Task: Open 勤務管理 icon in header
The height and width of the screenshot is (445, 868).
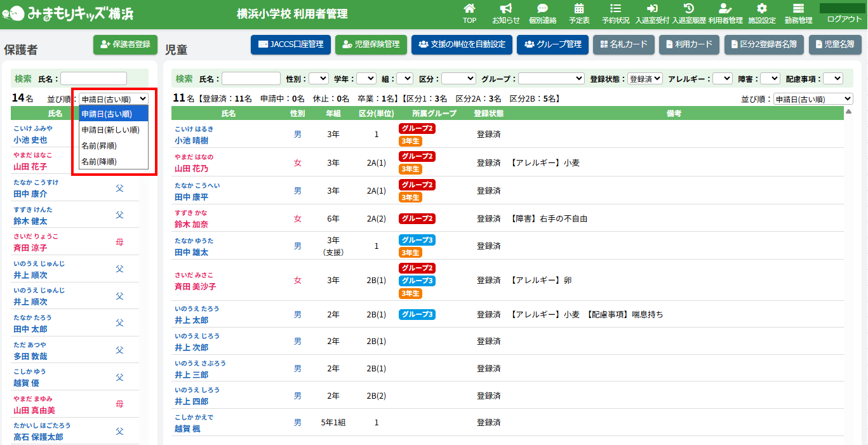Action: [798, 9]
